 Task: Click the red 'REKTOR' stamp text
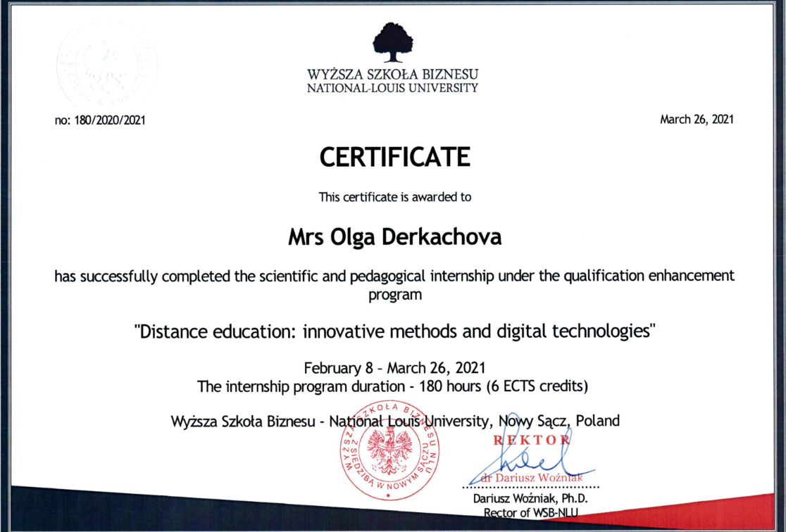[x=532, y=441]
